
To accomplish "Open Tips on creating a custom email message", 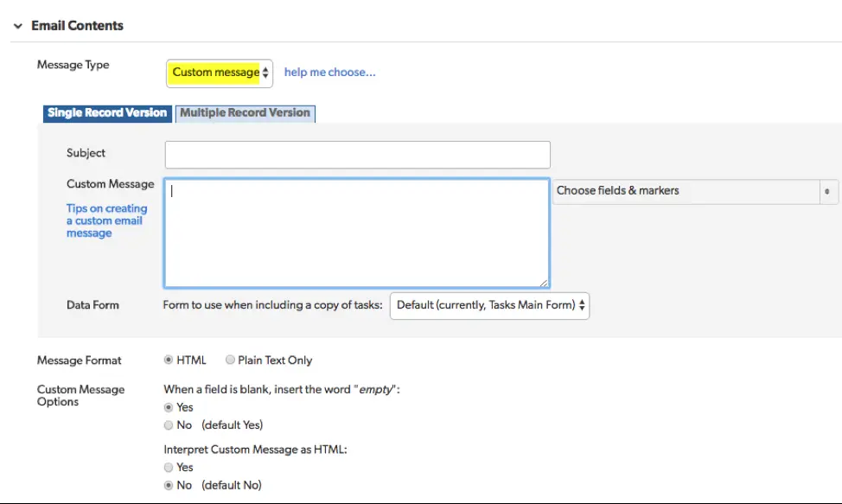I will tap(106, 220).
